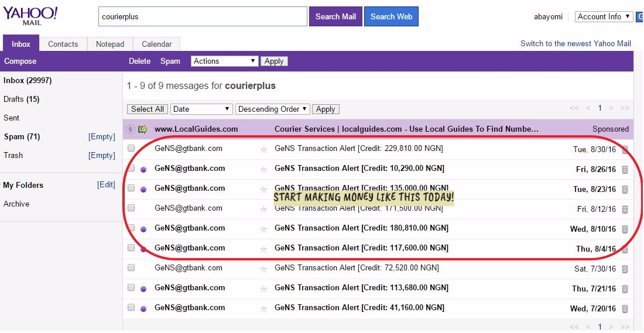Open the www.LocalGuides.com sponsored message

pos(378,129)
